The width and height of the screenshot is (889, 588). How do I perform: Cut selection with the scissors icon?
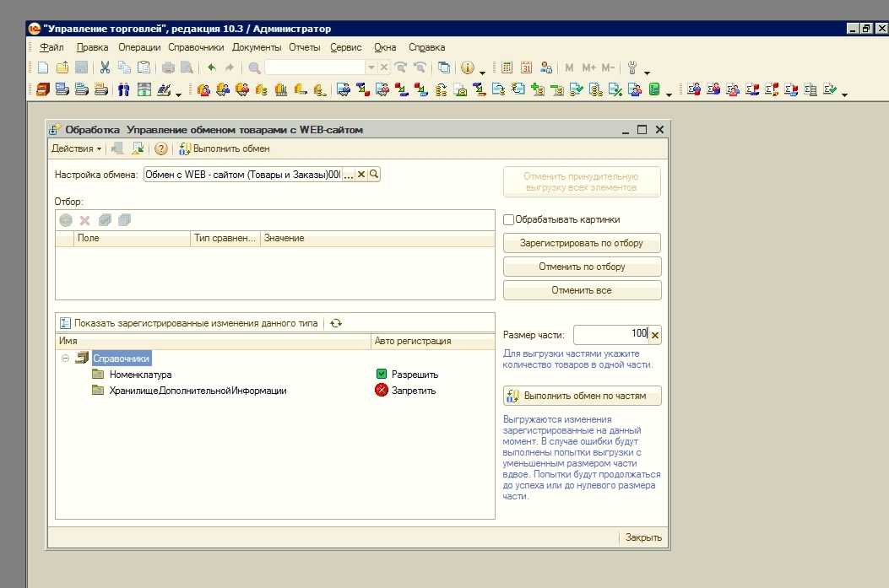click(105, 68)
